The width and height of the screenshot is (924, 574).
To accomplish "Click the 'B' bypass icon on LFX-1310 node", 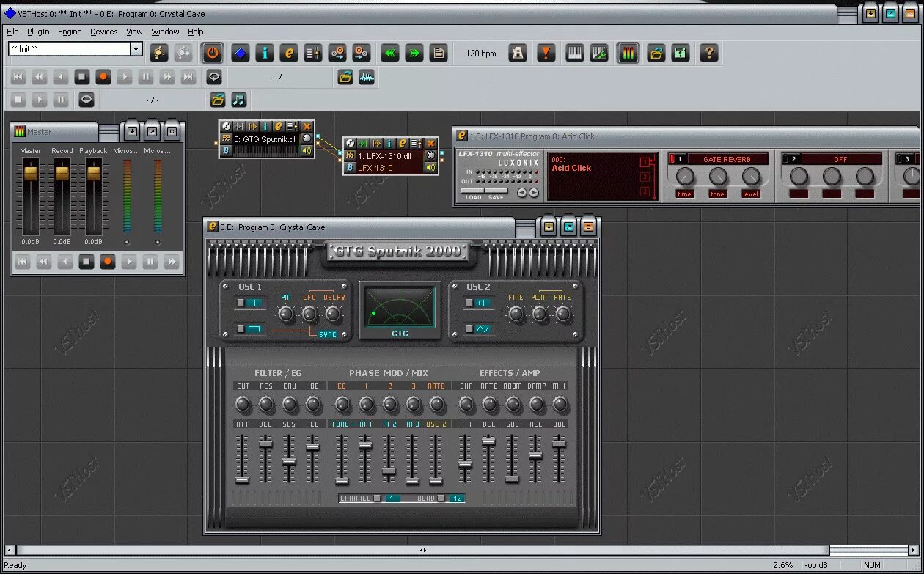I will tap(351, 168).
